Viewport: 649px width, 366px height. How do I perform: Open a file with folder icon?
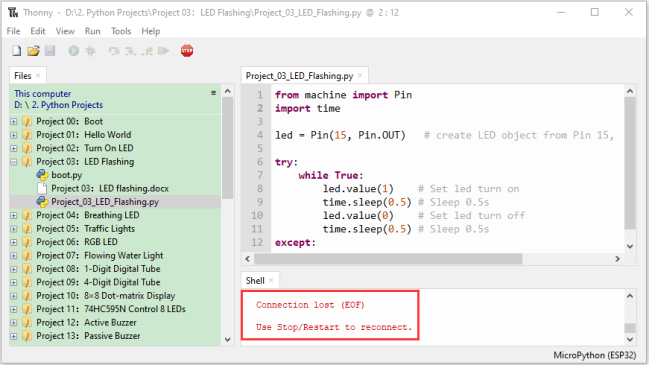click(x=33, y=51)
